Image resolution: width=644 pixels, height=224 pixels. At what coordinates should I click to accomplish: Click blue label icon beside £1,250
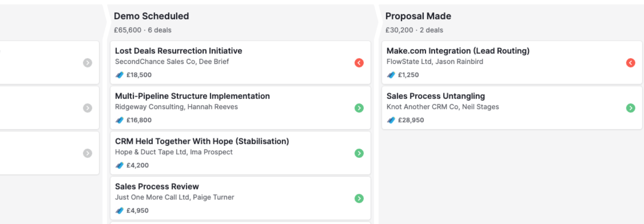391,75
